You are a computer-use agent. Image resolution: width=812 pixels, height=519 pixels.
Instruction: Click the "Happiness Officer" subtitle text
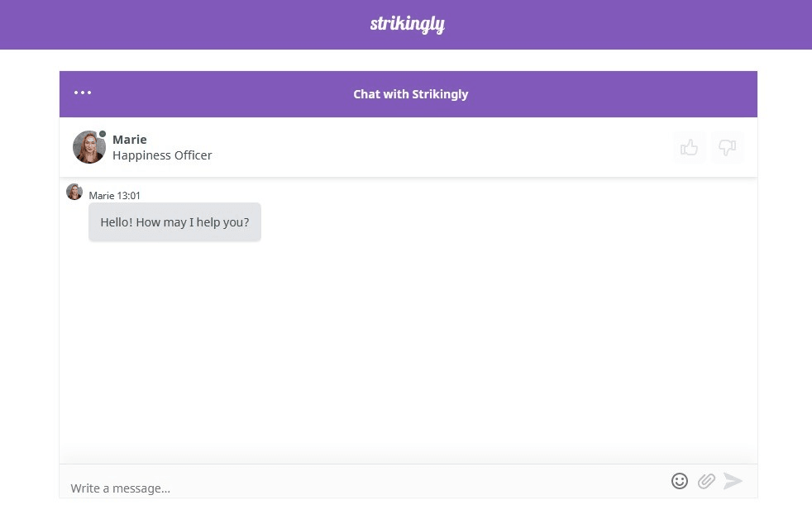pos(162,155)
